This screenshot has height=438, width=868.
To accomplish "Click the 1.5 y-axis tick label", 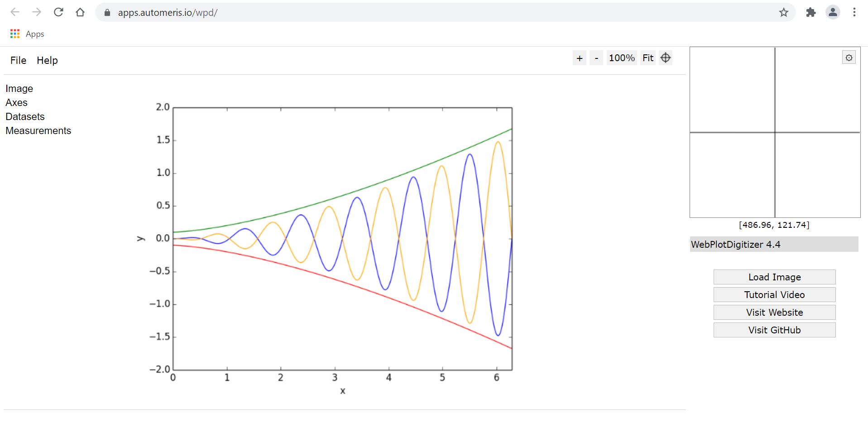I will click(x=163, y=140).
